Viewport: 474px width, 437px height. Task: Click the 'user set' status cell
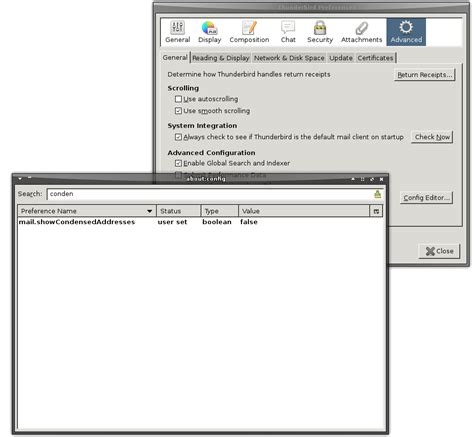pyautogui.click(x=172, y=222)
